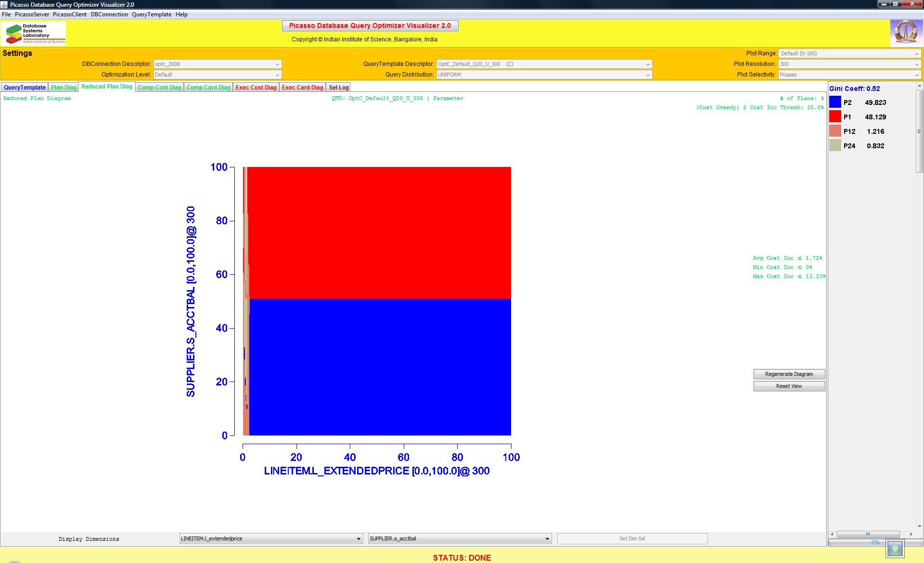Open the DBConnection Descriptor dropdown
Image resolution: width=924 pixels, height=563 pixels.
click(217, 64)
